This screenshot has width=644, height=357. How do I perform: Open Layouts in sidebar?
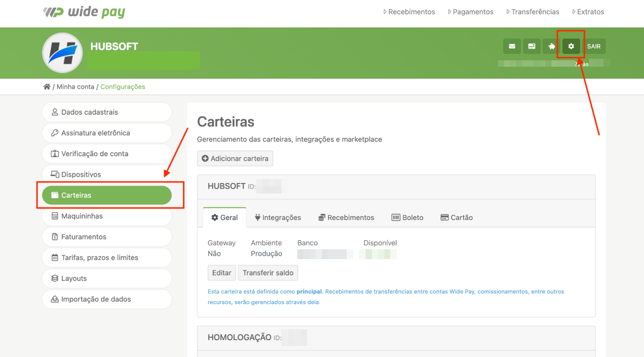pyautogui.click(x=107, y=278)
